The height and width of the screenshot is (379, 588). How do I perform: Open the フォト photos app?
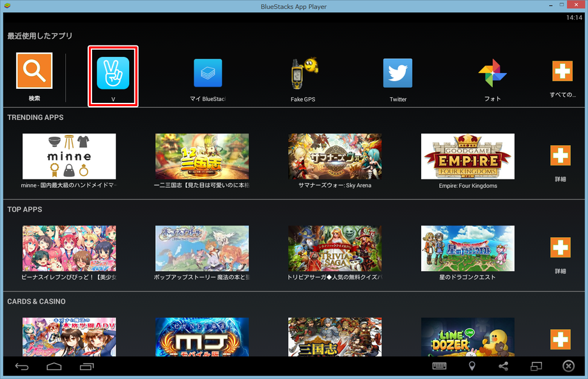click(x=492, y=73)
